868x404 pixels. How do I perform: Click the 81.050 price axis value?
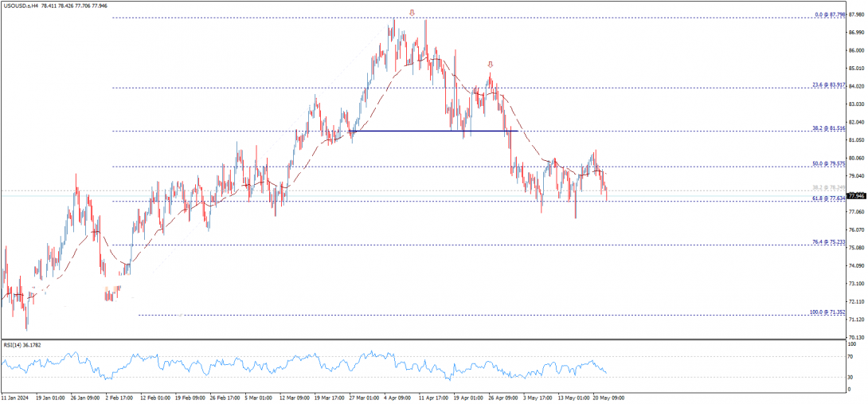pyautogui.click(x=856, y=140)
